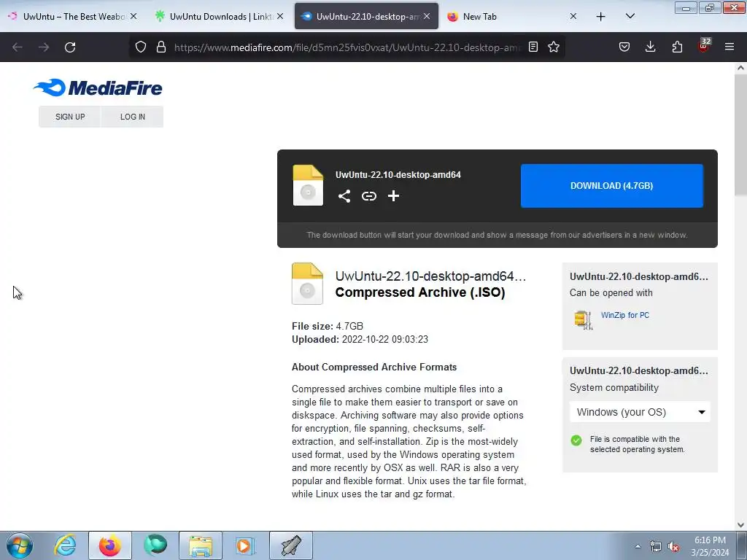Show hidden tray icons arrow
This screenshot has height=560, width=747.
tap(638, 547)
